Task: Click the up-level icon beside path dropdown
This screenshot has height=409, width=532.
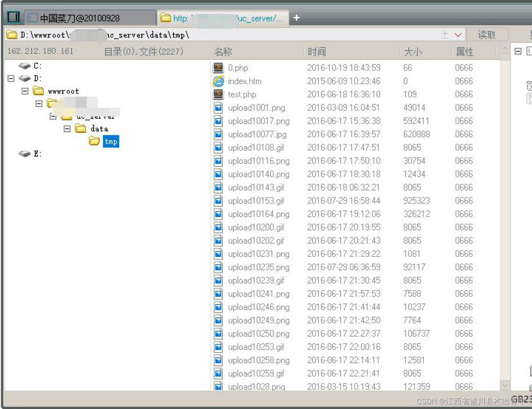Action: coord(445,35)
